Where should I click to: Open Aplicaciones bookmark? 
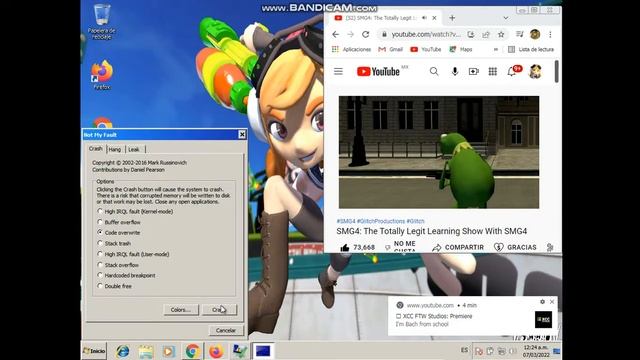point(352,49)
